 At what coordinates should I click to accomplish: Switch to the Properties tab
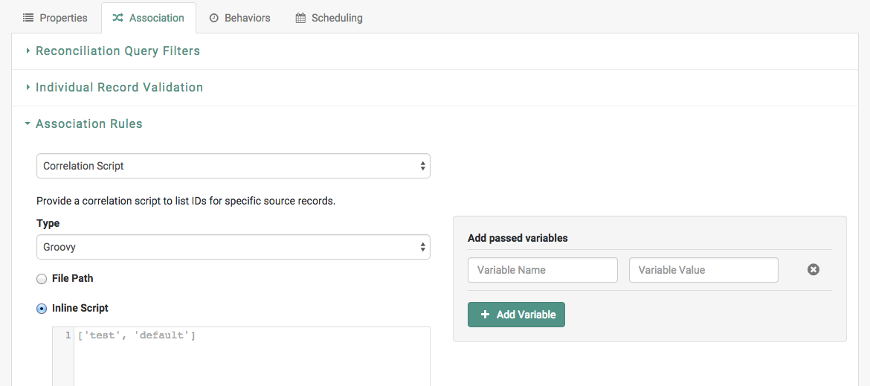[x=55, y=18]
